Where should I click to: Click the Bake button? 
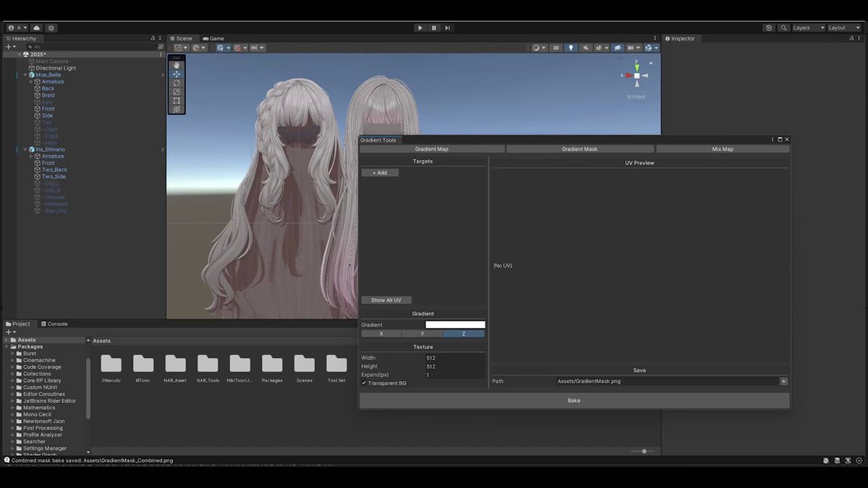pos(574,401)
